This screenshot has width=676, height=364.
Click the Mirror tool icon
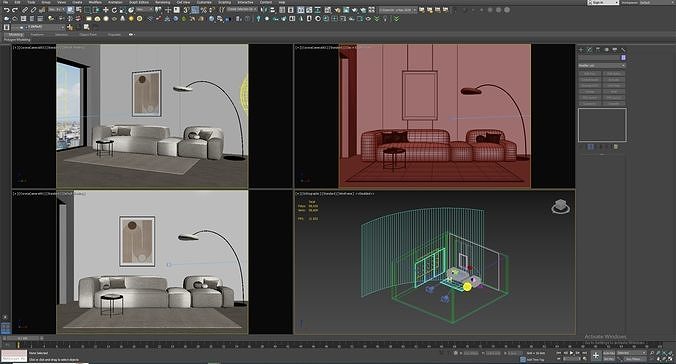[x=265, y=9]
